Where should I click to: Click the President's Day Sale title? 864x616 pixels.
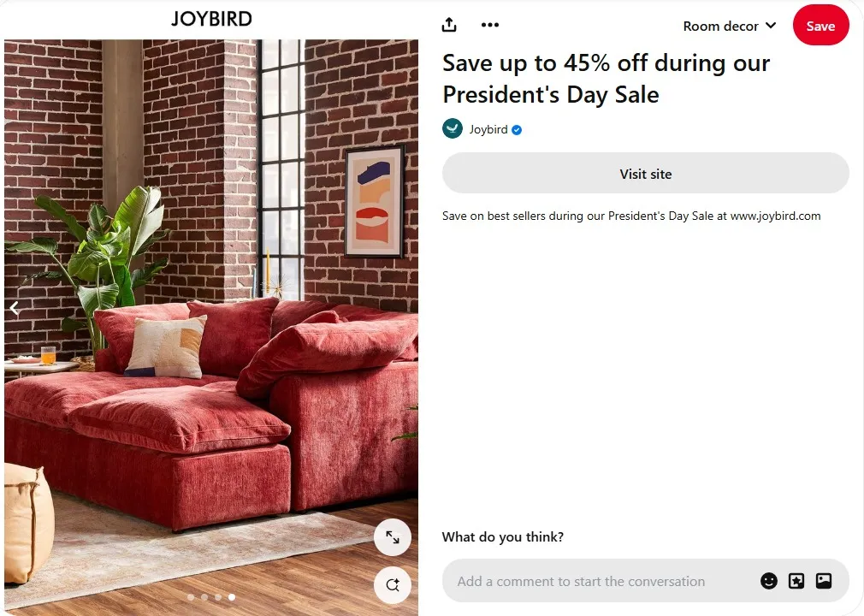606,79
